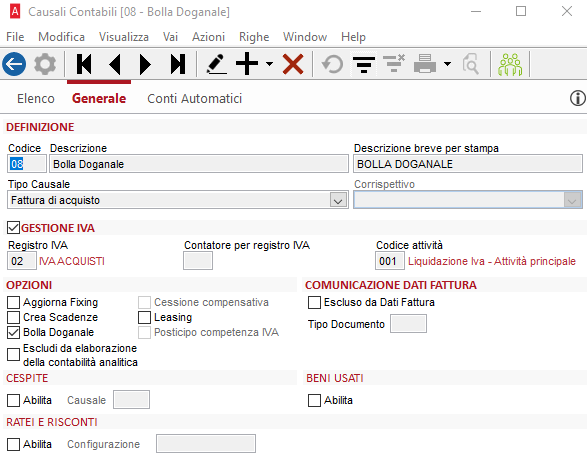Click the application logo in title bar

click(15, 12)
